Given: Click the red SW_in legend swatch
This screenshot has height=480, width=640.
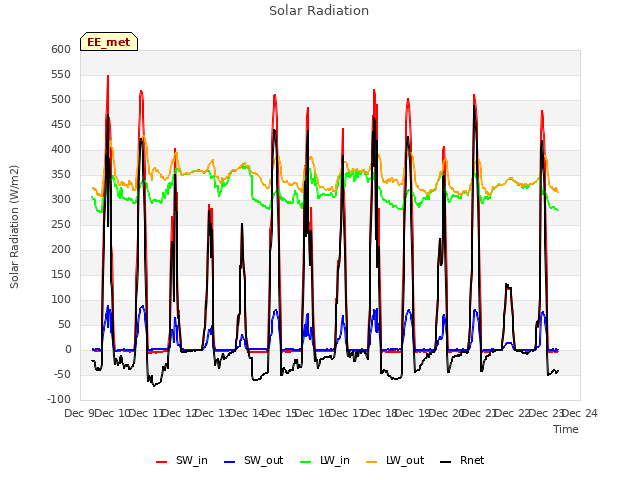Looking at the screenshot, I should click(x=162, y=462).
